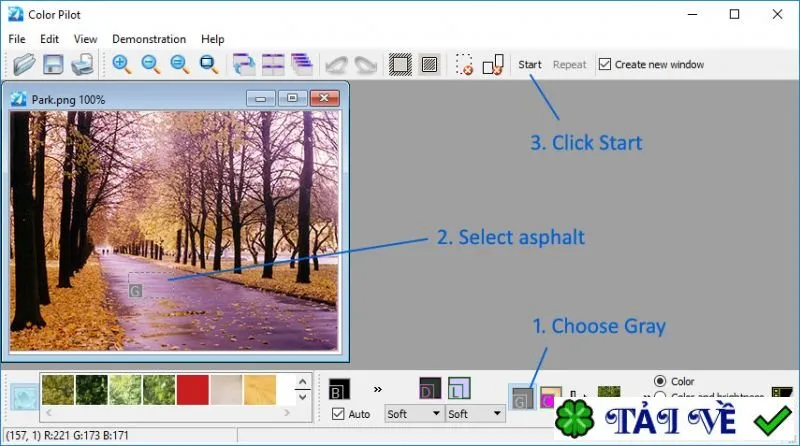This screenshot has height=446, width=800.
Task: Zoom in with the plus magnifier
Action: click(121, 64)
